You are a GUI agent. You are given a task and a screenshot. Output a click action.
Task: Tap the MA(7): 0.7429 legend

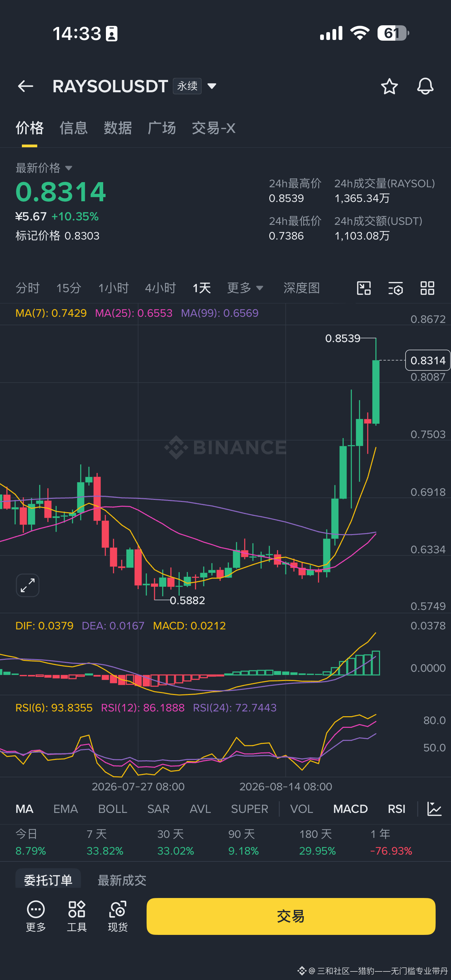51,313
